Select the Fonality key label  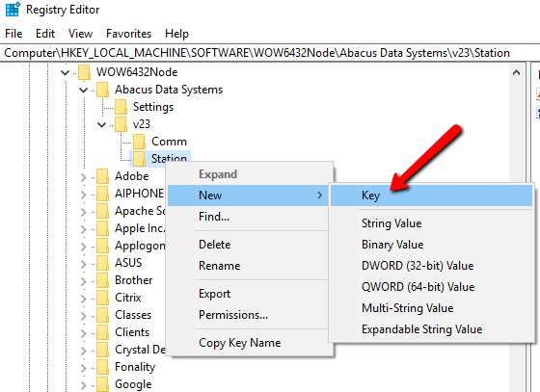(x=135, y=367)
